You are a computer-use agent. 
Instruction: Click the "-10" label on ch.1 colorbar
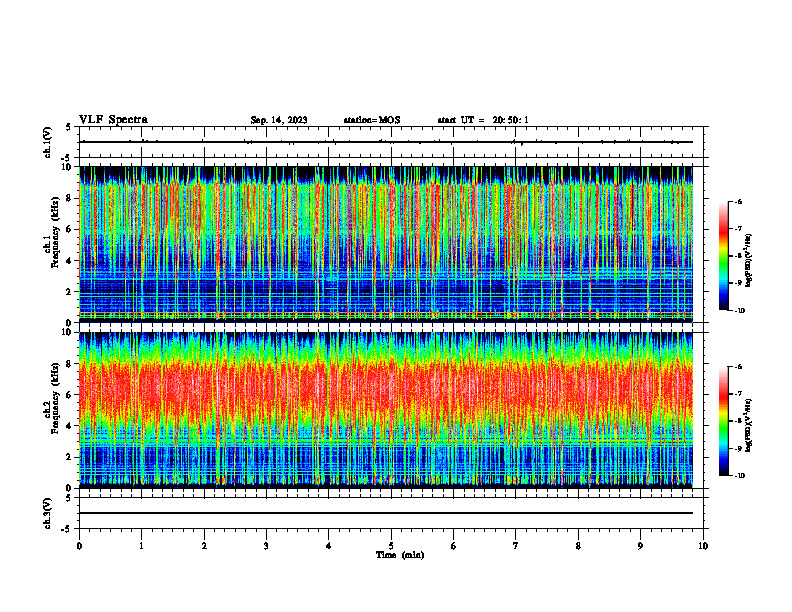tap(739, 311)
